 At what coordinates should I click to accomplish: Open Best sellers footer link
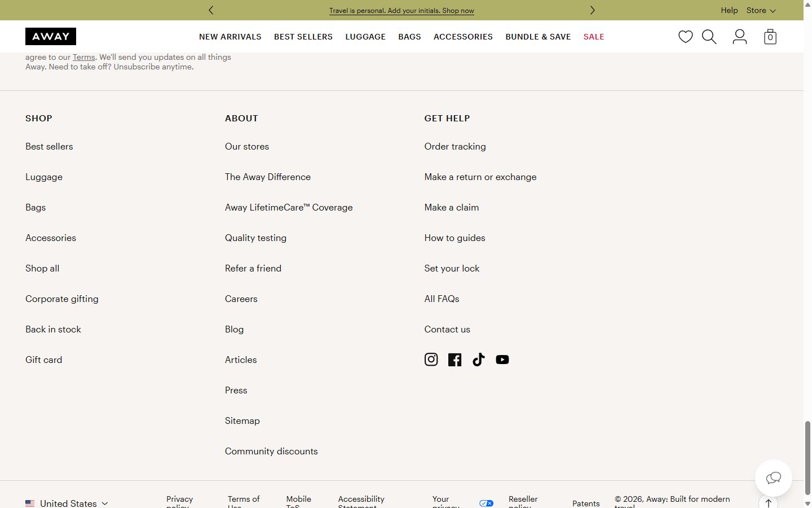(x=49, y=146)
